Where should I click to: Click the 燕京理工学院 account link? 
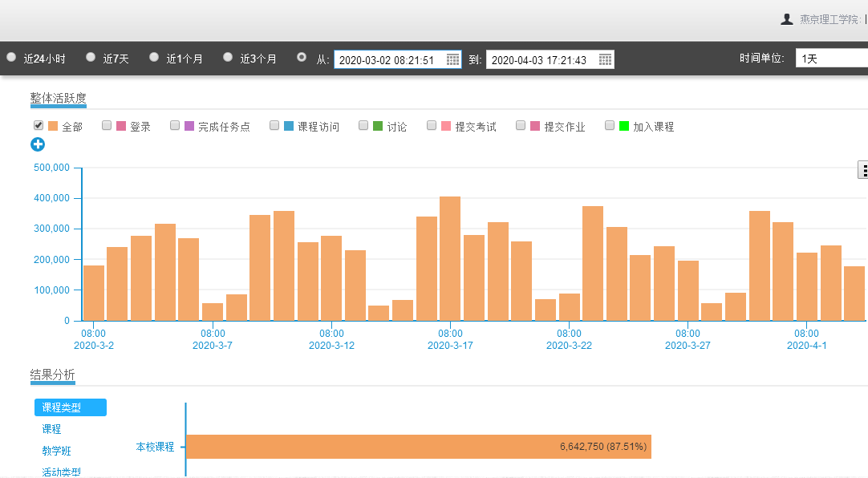829,19
